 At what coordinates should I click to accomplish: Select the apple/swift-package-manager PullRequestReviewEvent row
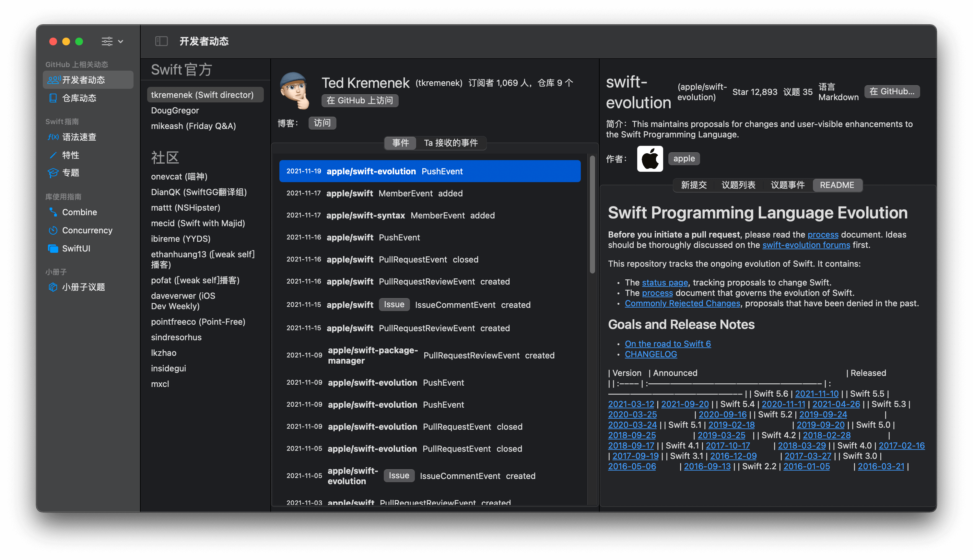tap(429, 356)
